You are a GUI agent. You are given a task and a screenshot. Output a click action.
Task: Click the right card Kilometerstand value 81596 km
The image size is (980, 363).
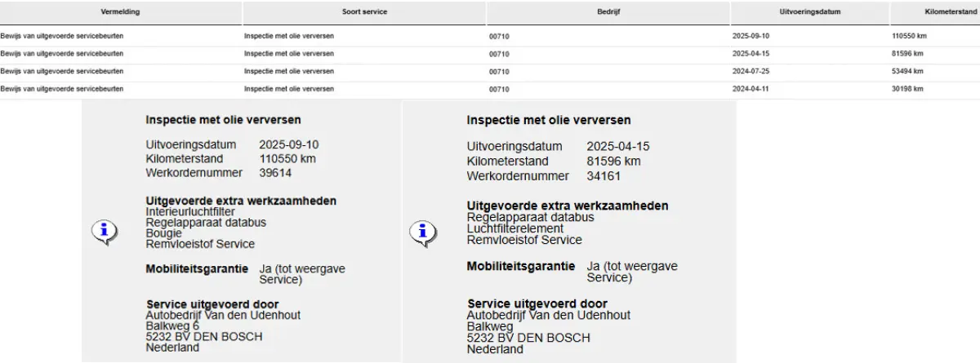tap(613, 161)
